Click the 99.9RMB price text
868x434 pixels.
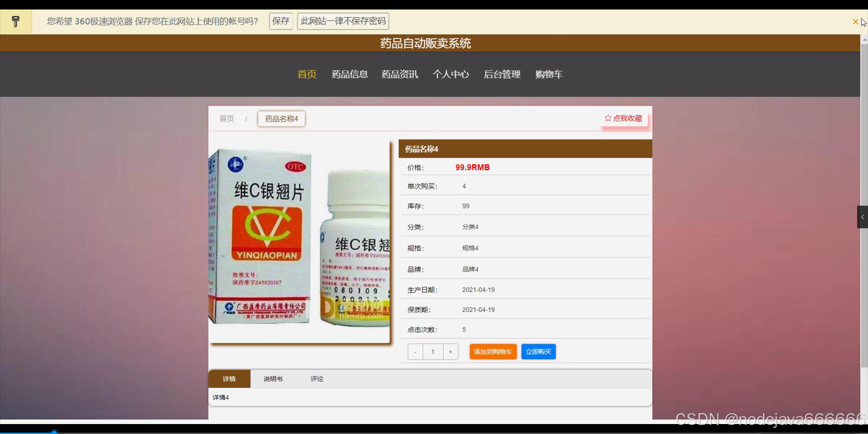(x=472, y=167)
